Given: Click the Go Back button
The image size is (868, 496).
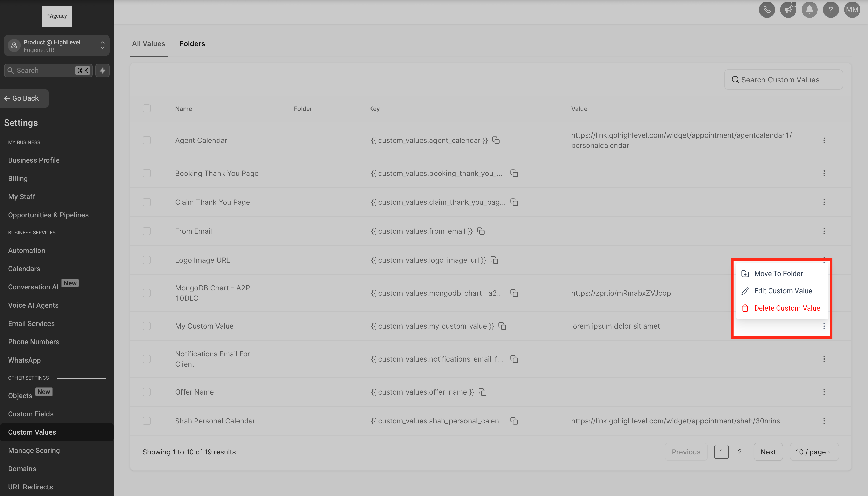Looking at the screenshot, I should (24, 98).
